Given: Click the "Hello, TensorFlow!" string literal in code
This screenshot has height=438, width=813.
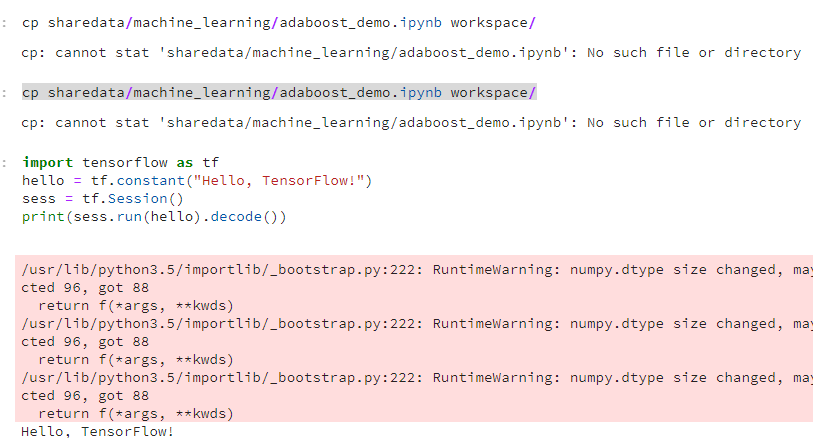Looking at the screenshot, I should tap(278, 181).
